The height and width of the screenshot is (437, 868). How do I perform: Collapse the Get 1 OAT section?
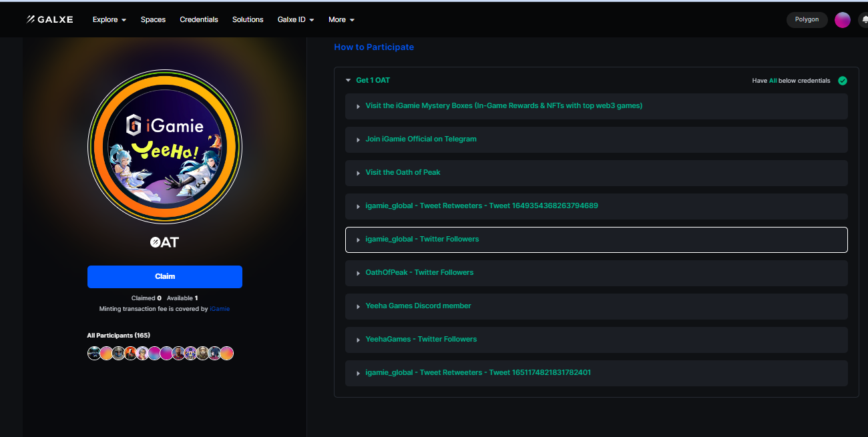tap(348, 81)
